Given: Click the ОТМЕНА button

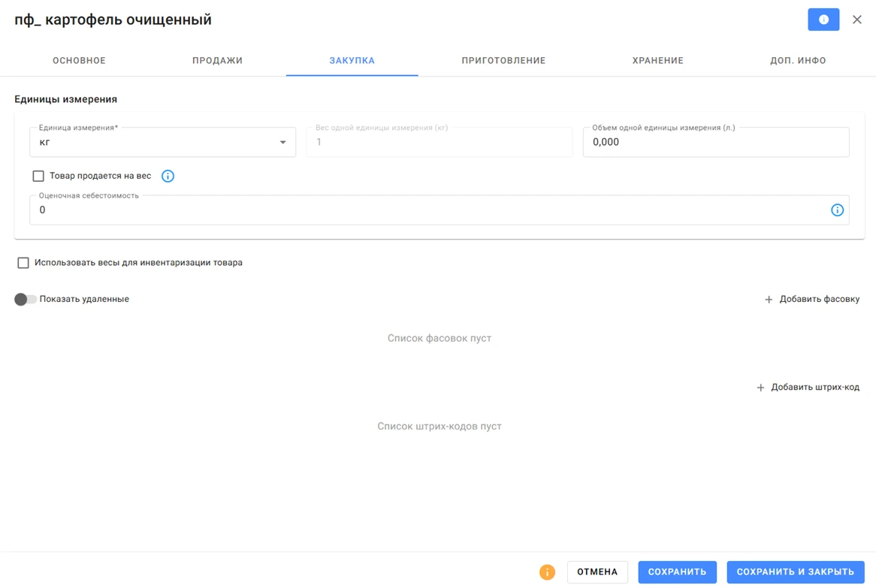Looking at the screenshot, I should coord(597,571).
